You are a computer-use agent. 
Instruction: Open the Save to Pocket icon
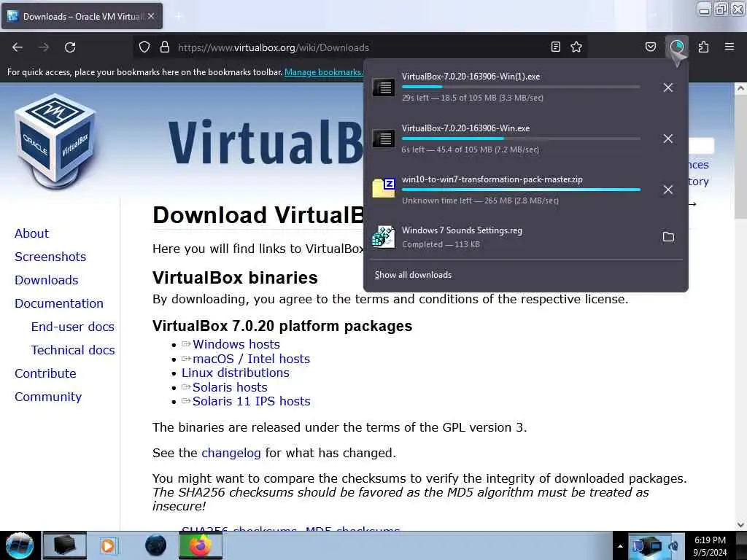pos(651,47)
